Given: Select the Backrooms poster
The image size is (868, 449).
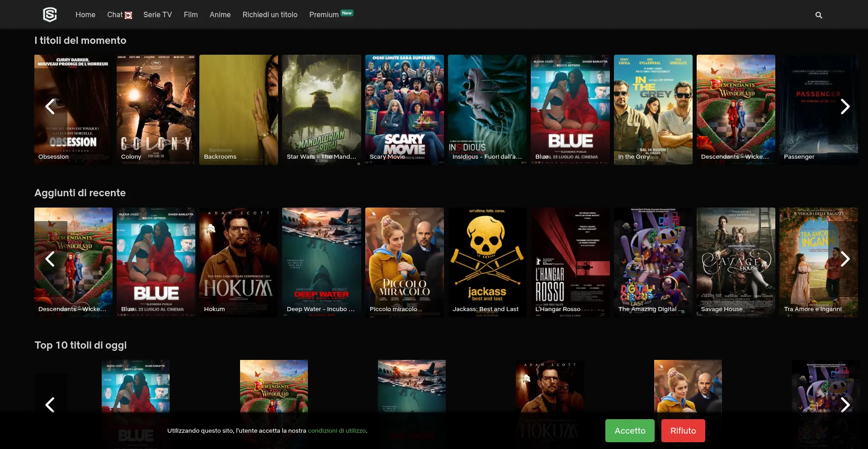Looking at the screenshot, I should click(239, 110).
